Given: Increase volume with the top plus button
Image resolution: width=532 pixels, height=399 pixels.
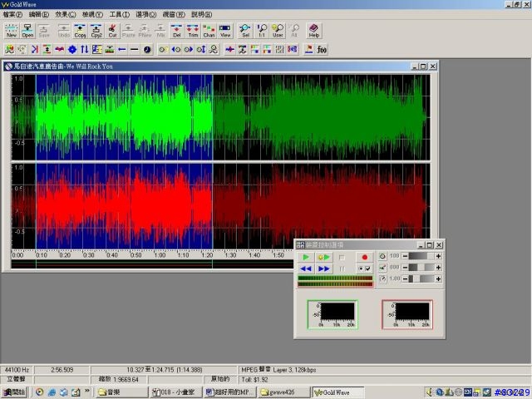Looking at the screenshot, I should (x=438, y=256).
